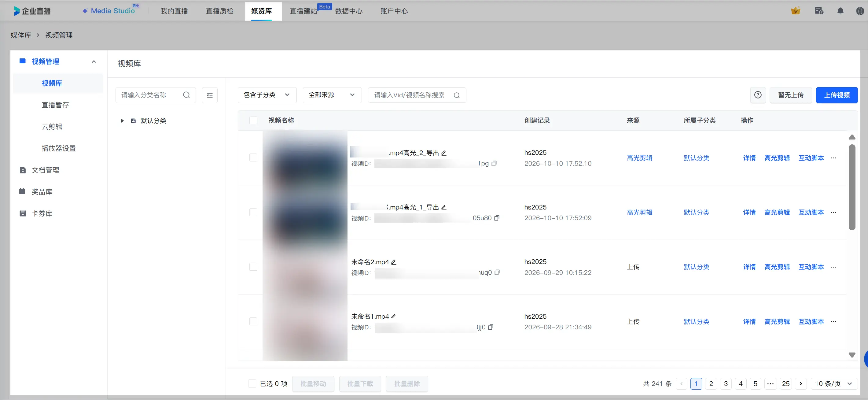Click the help question mark icon

pyautogui.click(x=758, y=95)
